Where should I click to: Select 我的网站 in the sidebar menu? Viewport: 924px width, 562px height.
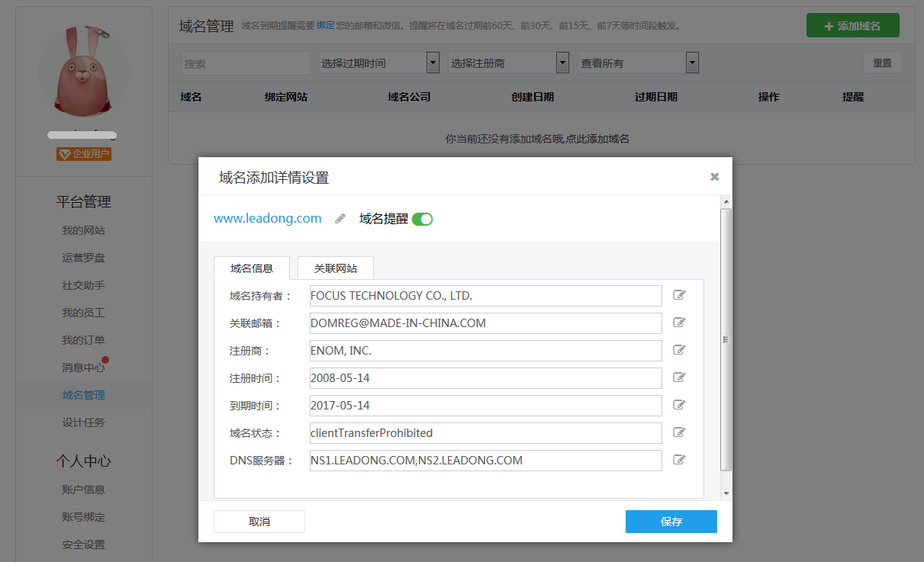pos(82,230)
